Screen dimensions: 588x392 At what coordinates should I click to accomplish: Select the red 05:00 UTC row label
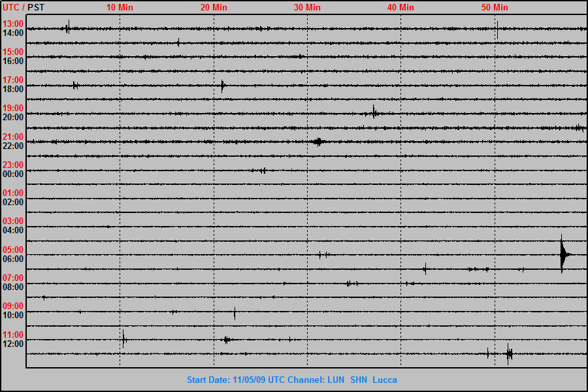coord(13,250)
